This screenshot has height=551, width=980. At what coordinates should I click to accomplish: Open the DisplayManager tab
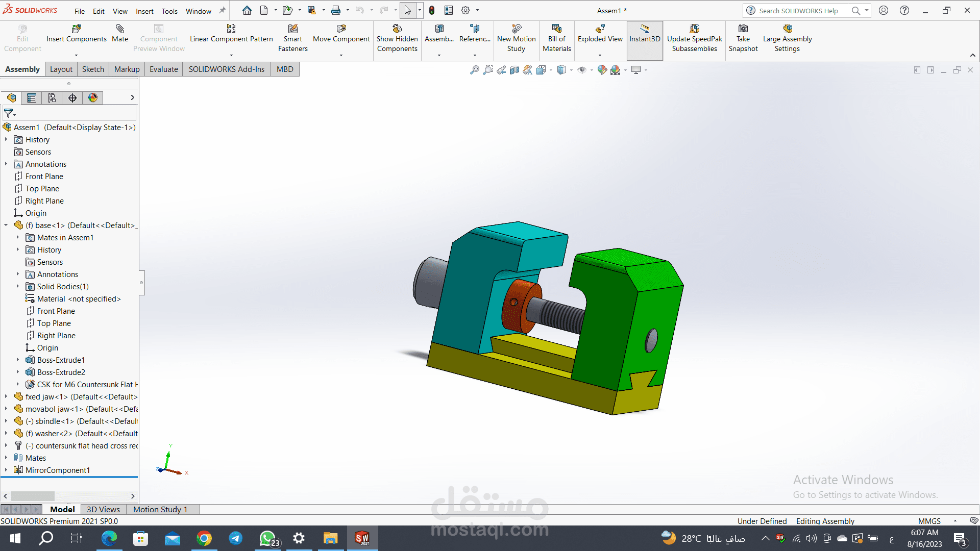click(x=93, y=98)
